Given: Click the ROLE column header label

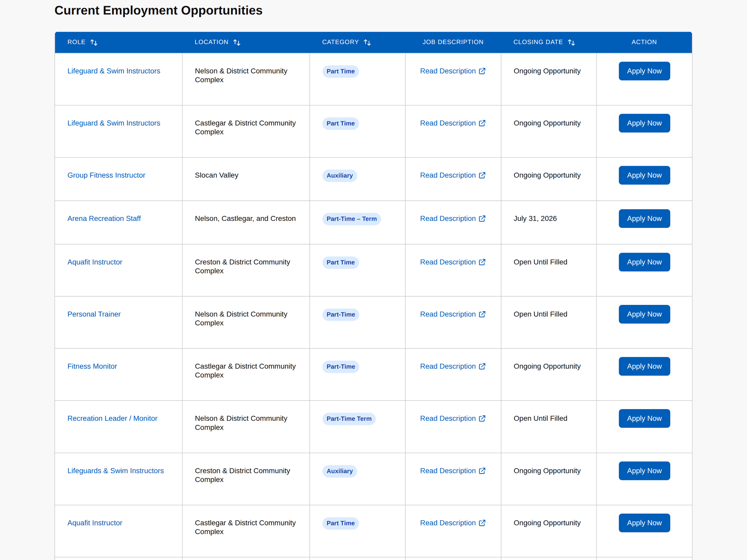Looking at the screenshot, I should pyautogui.click(x=76, y=42).
